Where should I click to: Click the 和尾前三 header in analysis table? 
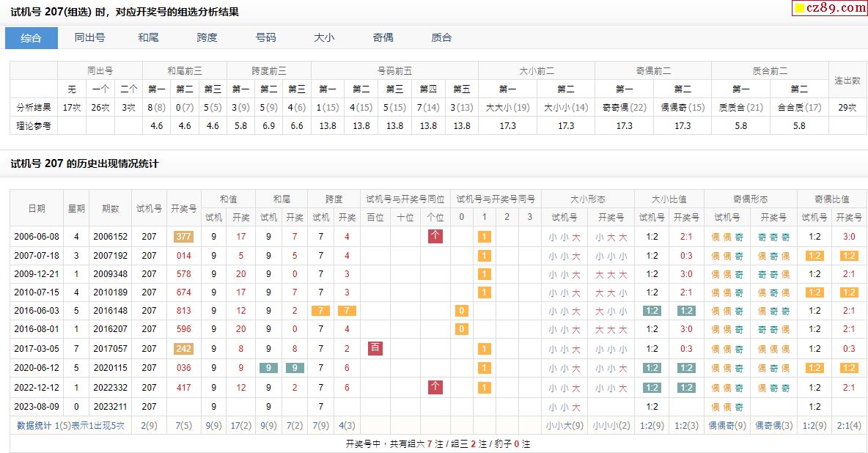[185, 71]
